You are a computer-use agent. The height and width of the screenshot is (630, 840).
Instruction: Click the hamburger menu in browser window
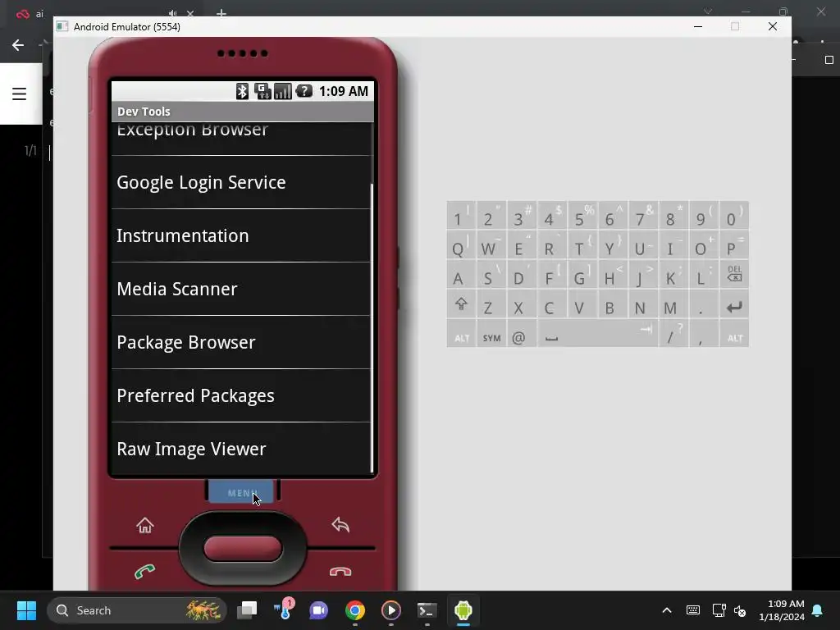click(20, 94)
